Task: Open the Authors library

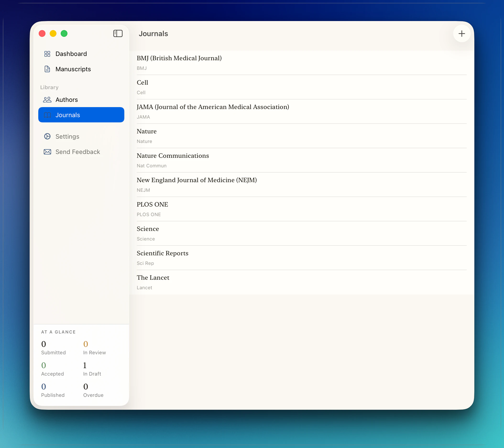Action: (81, 100)
